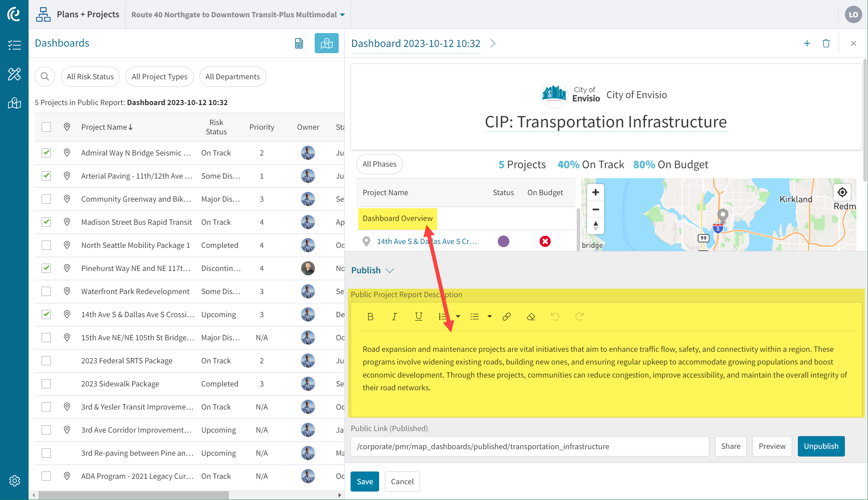Open the 14th Ave S & Dallas Ave link

click(x=427, y=241)
